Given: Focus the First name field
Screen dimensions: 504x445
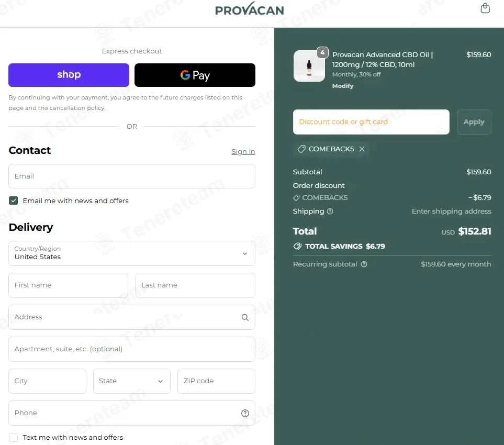Looking at the screenshot, I should [68, 285].
